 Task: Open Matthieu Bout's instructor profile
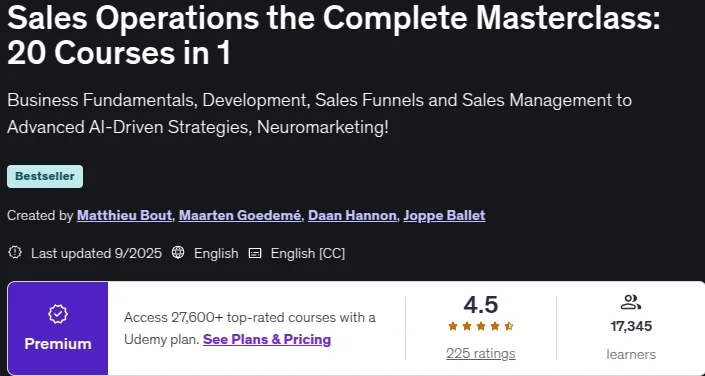click(x=124, y=215)
